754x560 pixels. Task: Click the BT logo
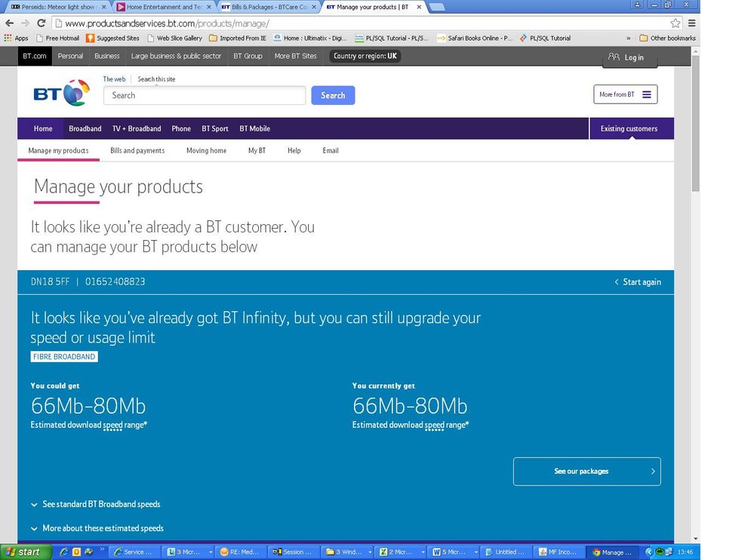62,92
